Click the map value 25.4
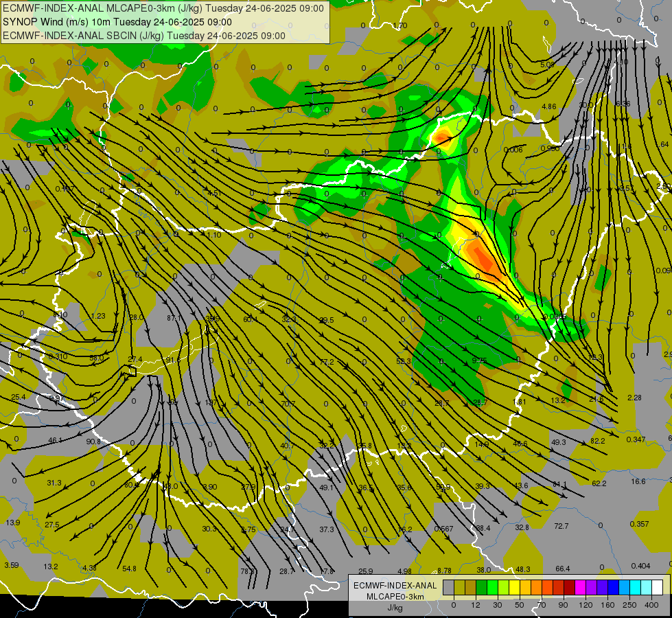The width and height of the screenshot is (672, 618). tap(18, 397)
